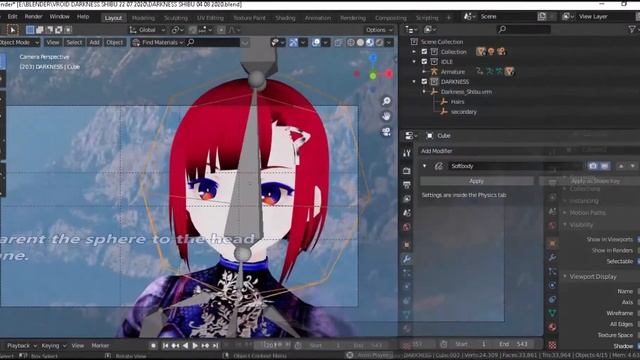Click the zoom view magnifier icon

[x=386, y=101]
